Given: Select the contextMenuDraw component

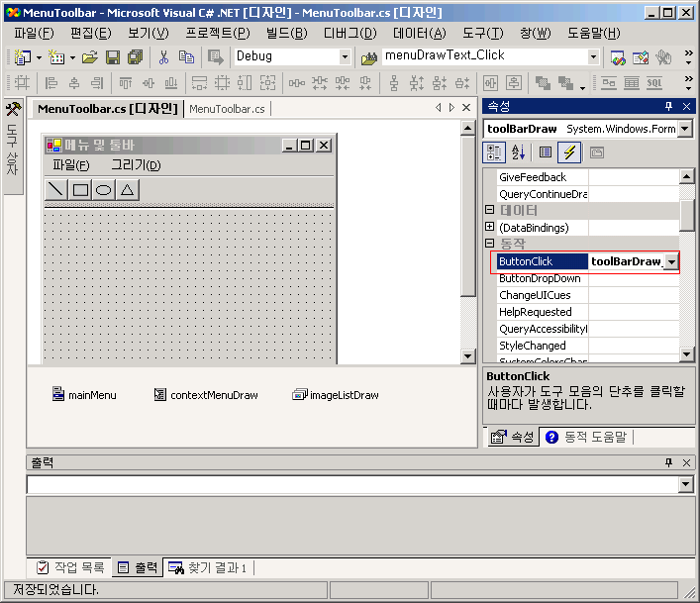Looking at the screenshot, I should coord(206,395).
